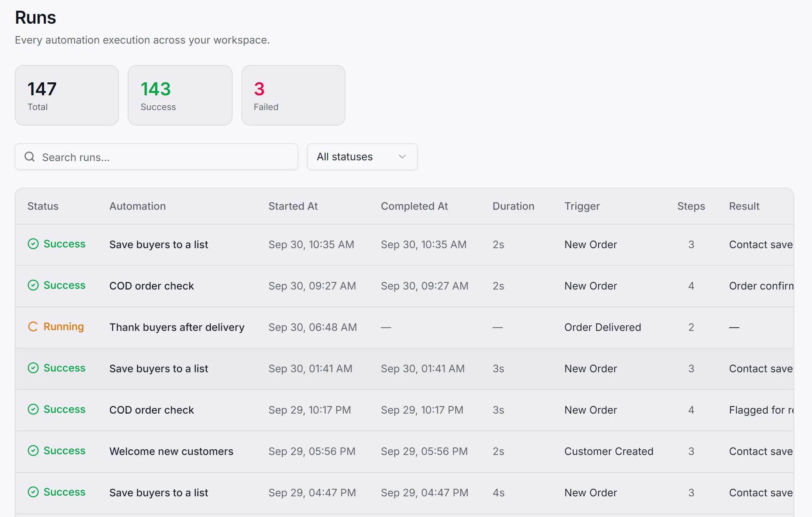Select the 143 Success stat card
Viewport: 812px width, 517px height.
pyautogui.click(x=180, y=95)
